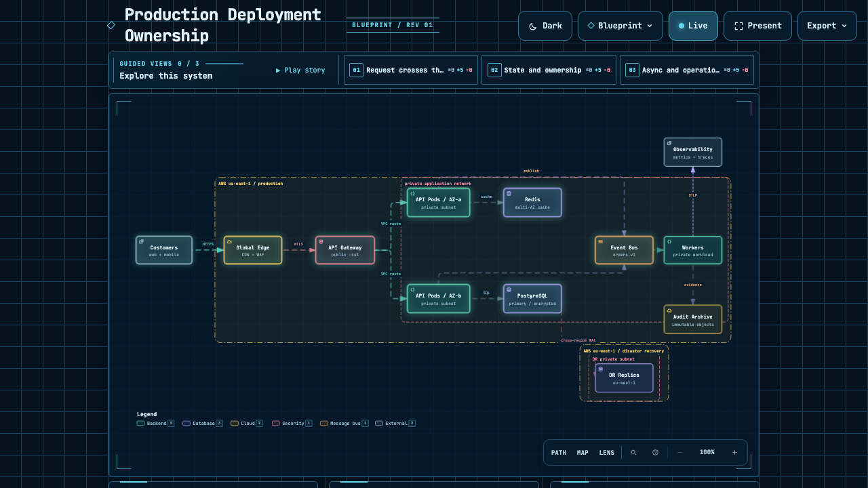The image size is (868, 488).
Task: Zoom in with the plus icon
Action: [x=734, y=452]
